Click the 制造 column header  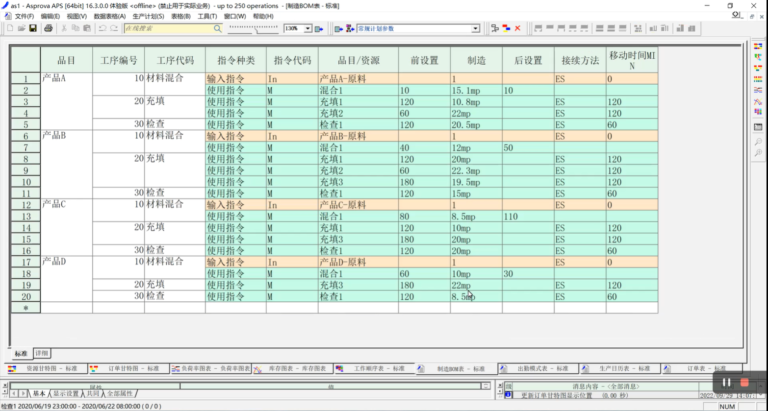[x=477, y=60]
